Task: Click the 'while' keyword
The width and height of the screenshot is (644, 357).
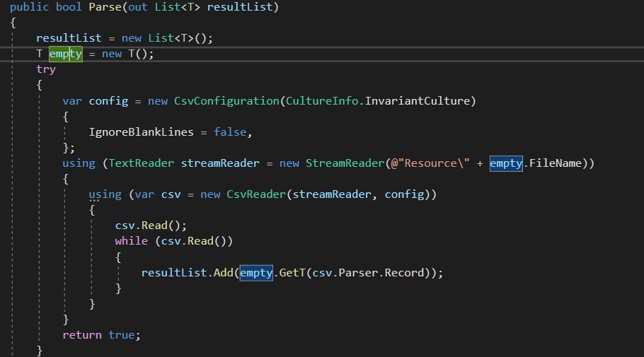Action: 131,241
